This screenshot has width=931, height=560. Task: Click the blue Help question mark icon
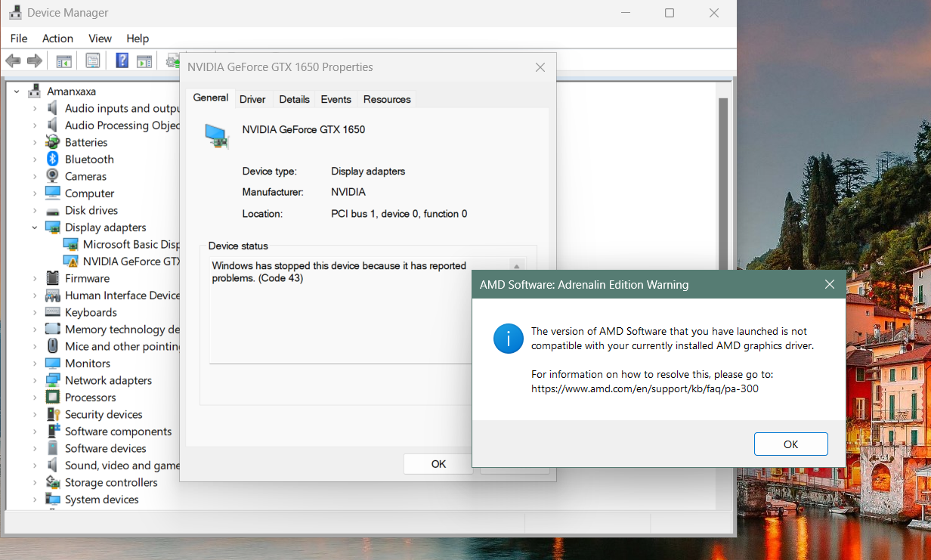tap(122, 60)
